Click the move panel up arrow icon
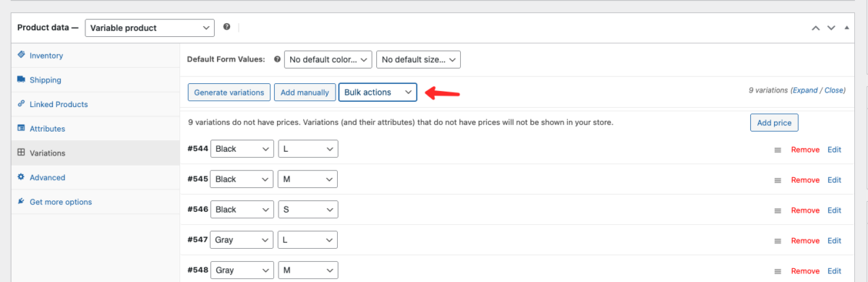The width and height of the screenshot is (868, 282). 815,28
